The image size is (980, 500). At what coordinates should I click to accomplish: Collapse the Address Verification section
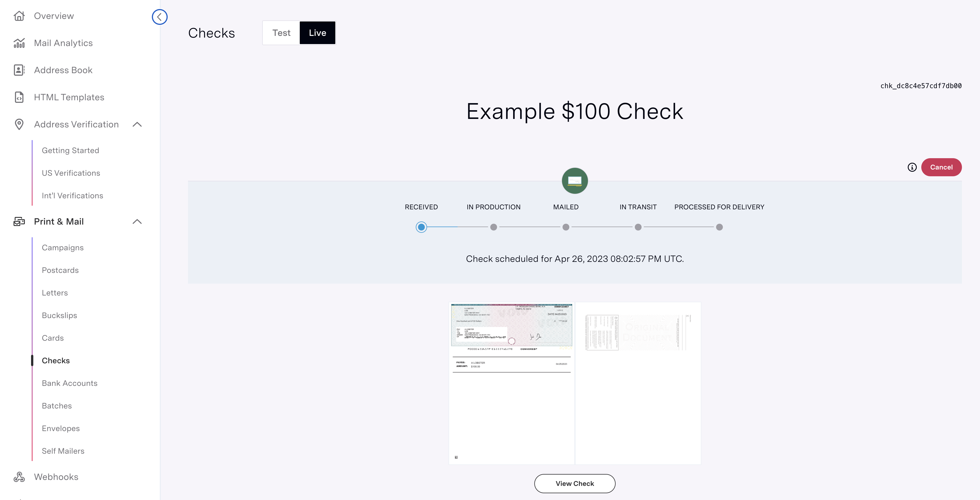pos(137,125)
